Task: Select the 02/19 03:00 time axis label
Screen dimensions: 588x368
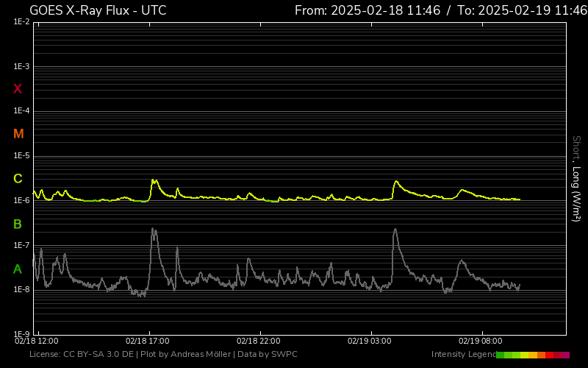Action: 370,341
